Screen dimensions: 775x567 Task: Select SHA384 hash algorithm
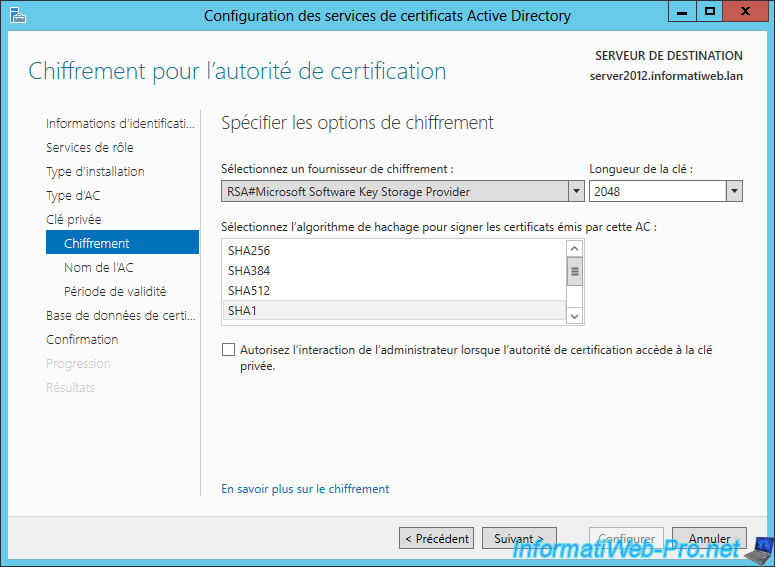394,270
